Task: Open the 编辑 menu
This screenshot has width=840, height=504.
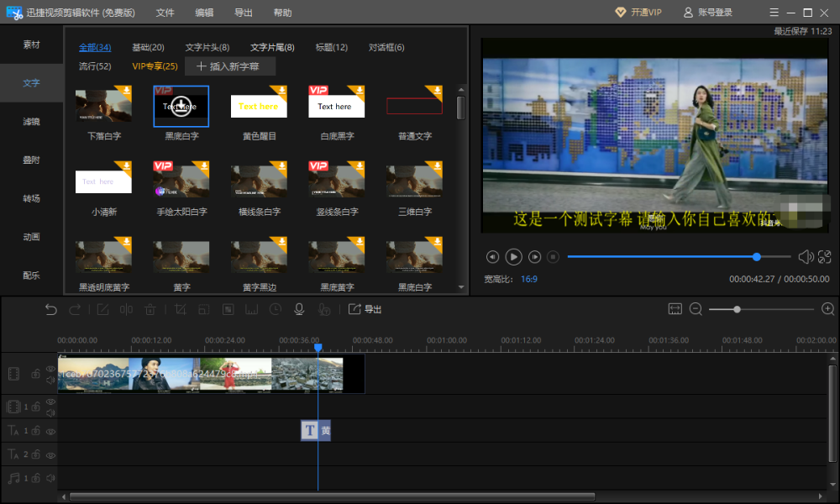Action: tap(204, 13)
